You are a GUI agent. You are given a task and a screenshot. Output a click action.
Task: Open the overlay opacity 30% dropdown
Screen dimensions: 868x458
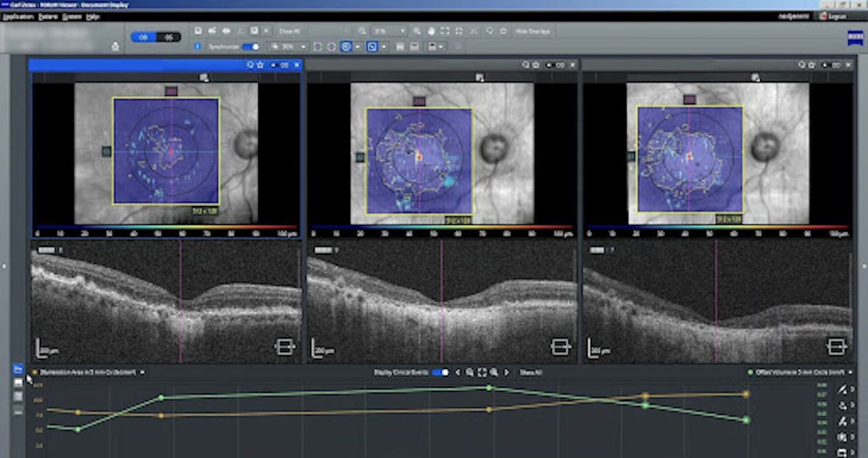coord(289,47)
